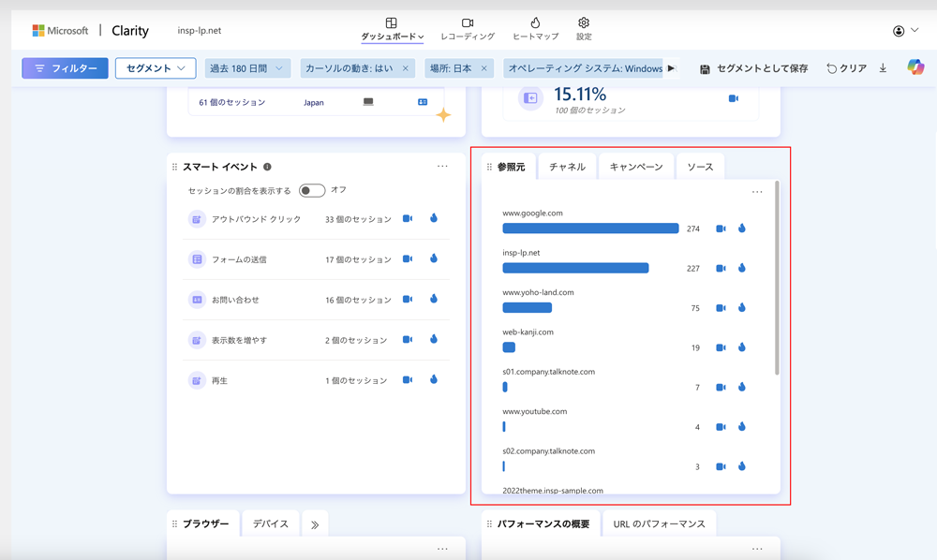View heatmap for s01.company.talknote.com
Image resolution: width=937 pixels, height=560 pixels.
741,387
